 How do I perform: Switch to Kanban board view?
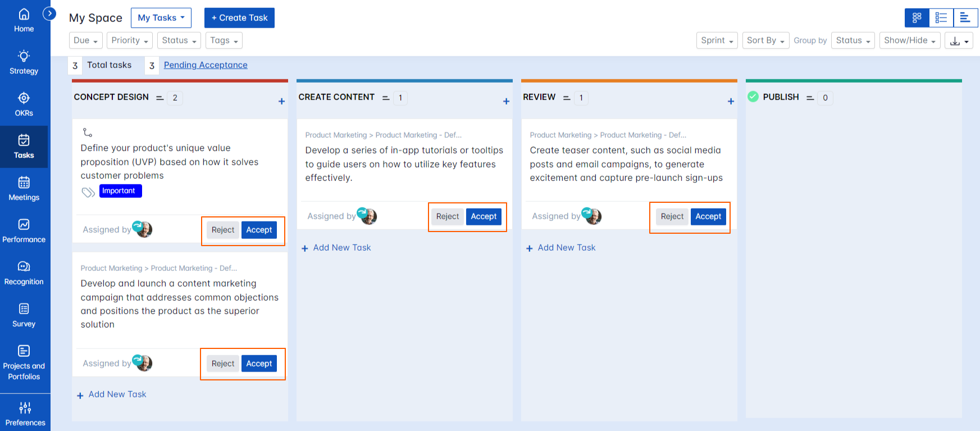[x=917, y=18]
